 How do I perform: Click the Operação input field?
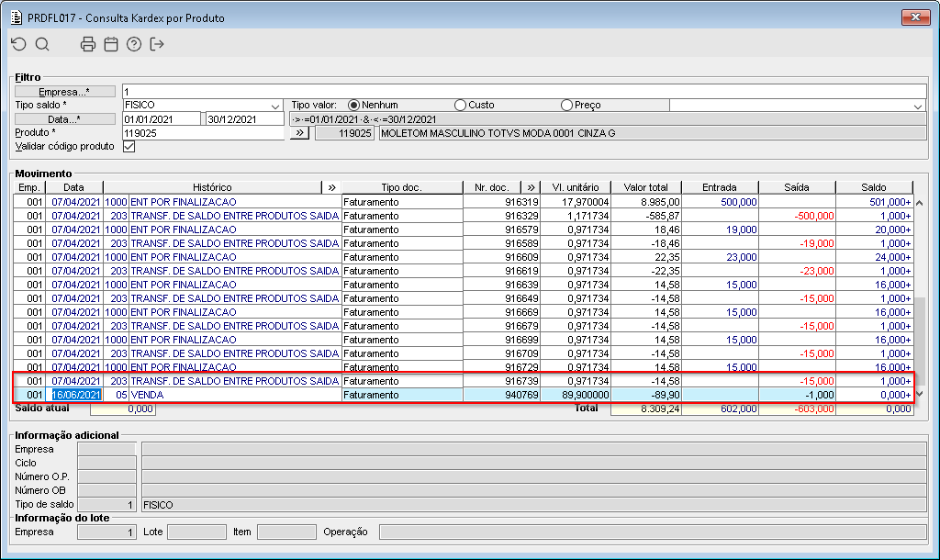(x=653, y=532)
